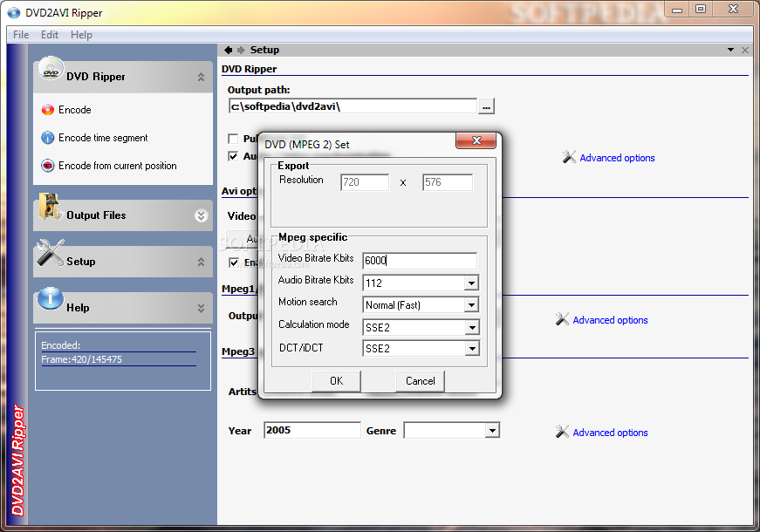Viewport: 760px width, 532px height.
Task: Open the Help menu in menu bar
Action: 81,35
